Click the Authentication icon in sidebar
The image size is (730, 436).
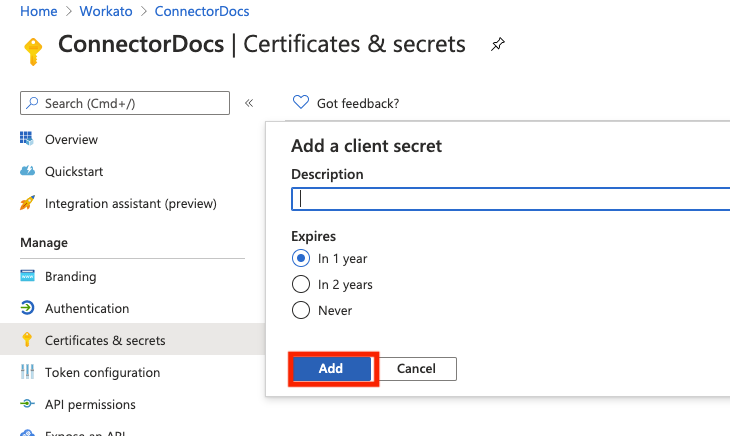coord(27,309)
